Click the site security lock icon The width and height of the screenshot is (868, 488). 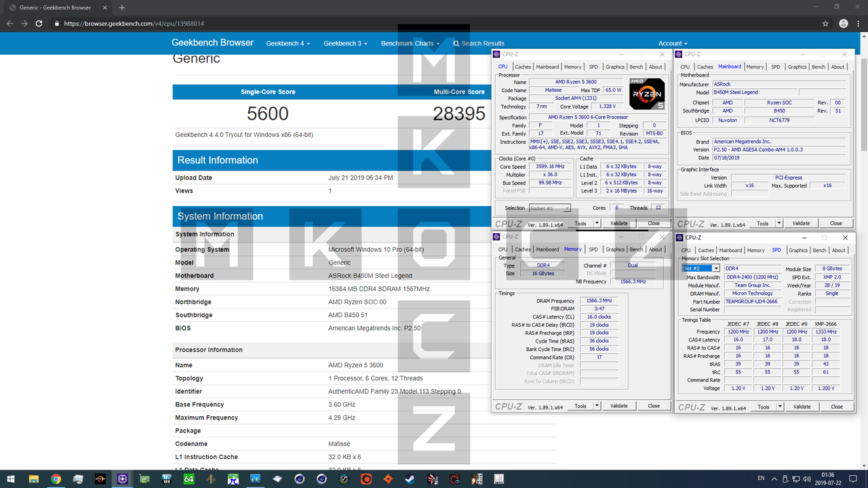pyautogui.click(x=58, y=23)
